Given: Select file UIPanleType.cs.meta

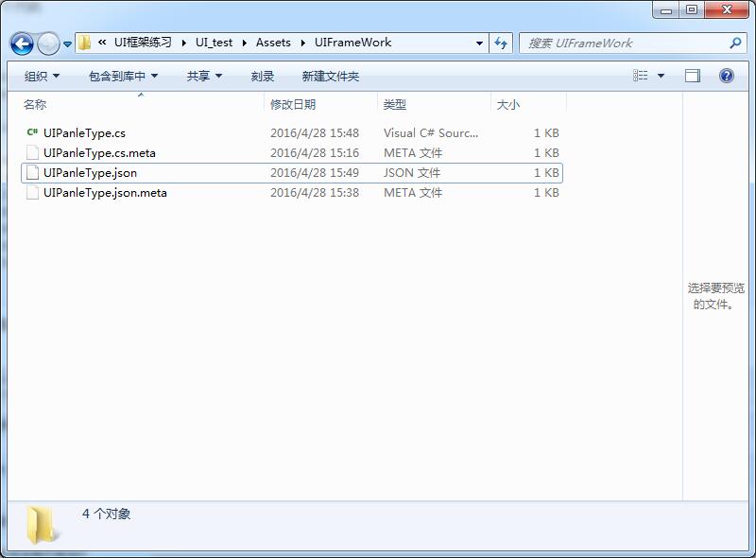Looking at the screenshot, I should click(99, 153).
